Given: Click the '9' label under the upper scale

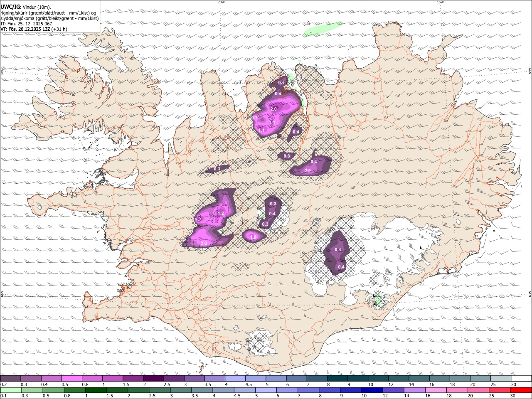Looking at the screenshot, I should coord(349,384).
